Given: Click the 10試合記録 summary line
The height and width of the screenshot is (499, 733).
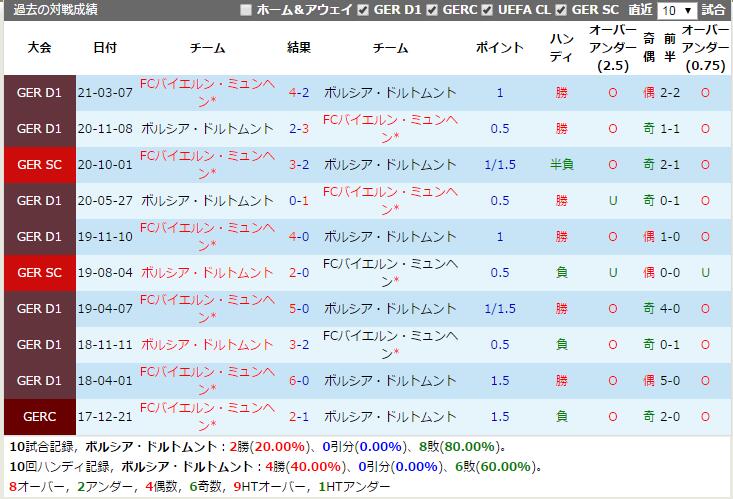Looking at the screenshot, I should pyautogui.click(x=258, y=447).
